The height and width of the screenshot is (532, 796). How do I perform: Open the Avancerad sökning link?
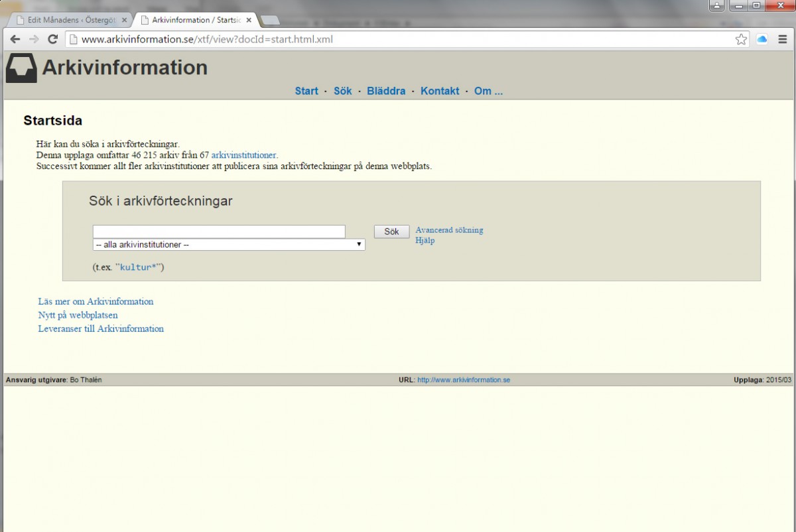click(x=449, y=230)
